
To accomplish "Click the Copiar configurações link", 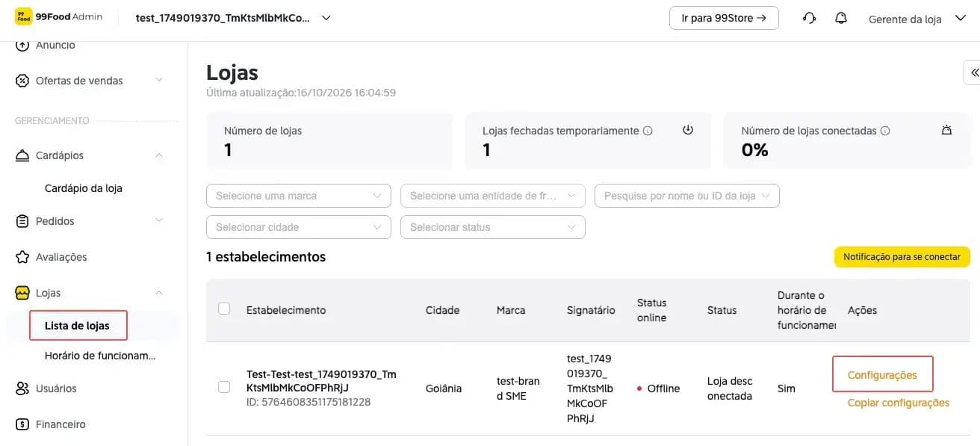I will [899, 403].
